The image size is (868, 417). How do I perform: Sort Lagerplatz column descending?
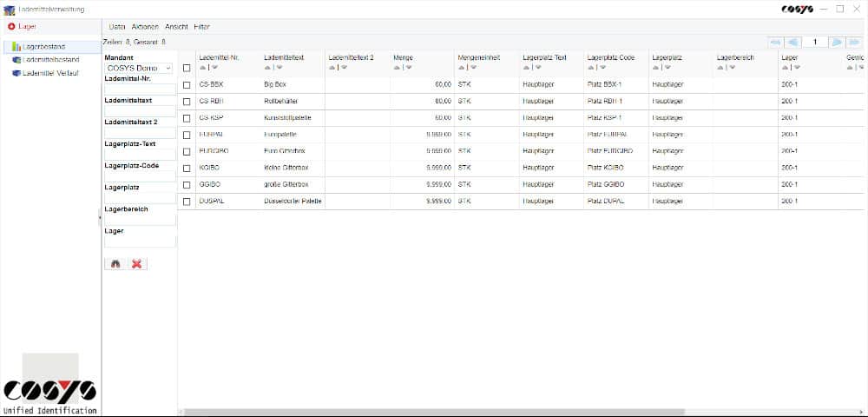pyautogui.click(x=667, y=68)
